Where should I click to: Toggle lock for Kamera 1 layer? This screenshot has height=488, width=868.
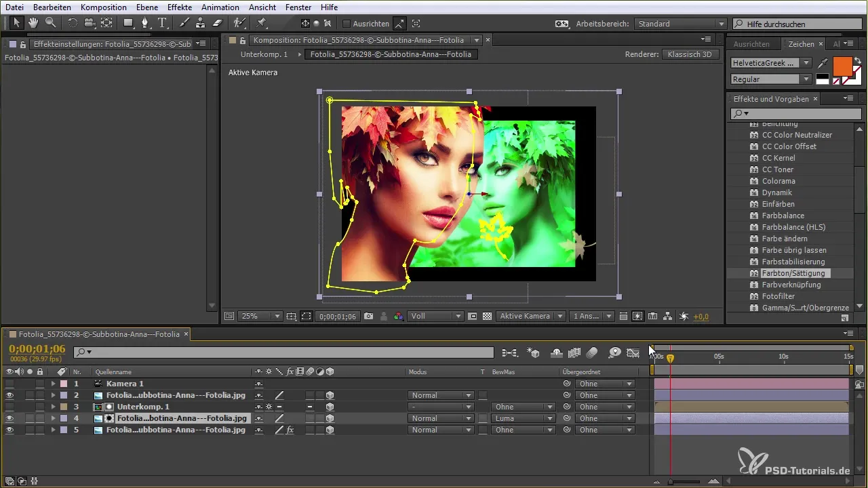40,384
